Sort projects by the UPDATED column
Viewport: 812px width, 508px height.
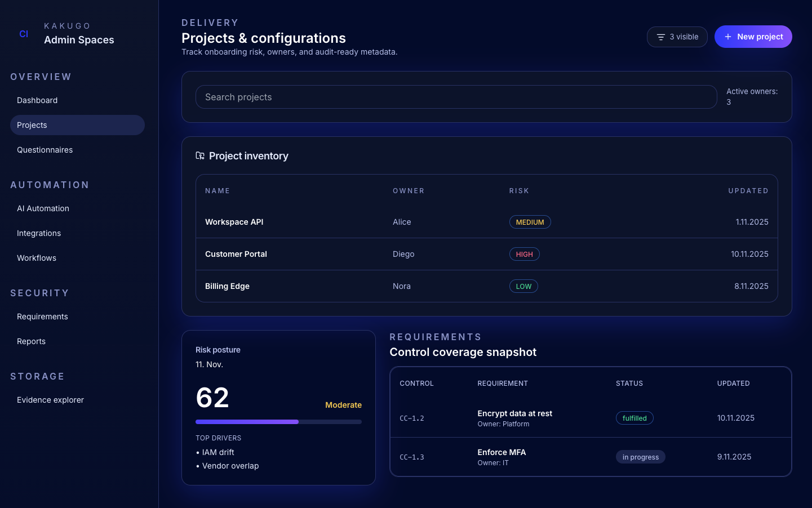pyautogui.click(x=748, y=190)
